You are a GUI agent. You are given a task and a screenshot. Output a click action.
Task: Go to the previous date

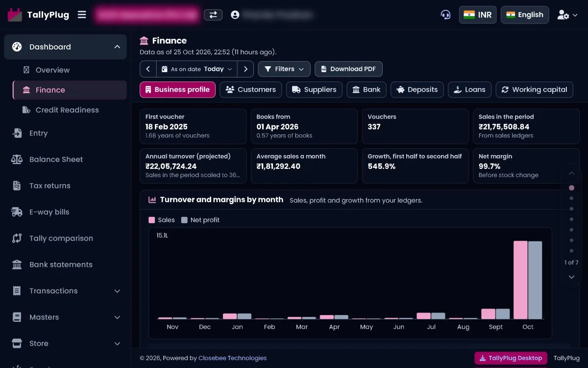pos(148,69)
